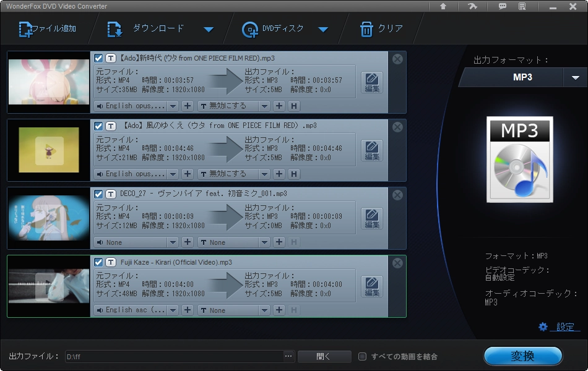Viewport: 588px width, 371px height.
Task: Click the T rename icon for DECO_27 file
Action: pyautogui.click(x=111, y=194)
